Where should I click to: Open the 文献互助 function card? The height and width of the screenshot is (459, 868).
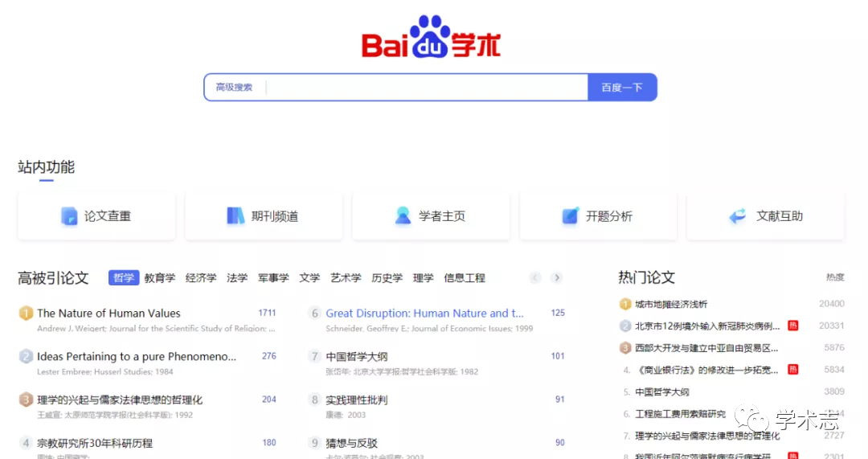tap(766, 216)
